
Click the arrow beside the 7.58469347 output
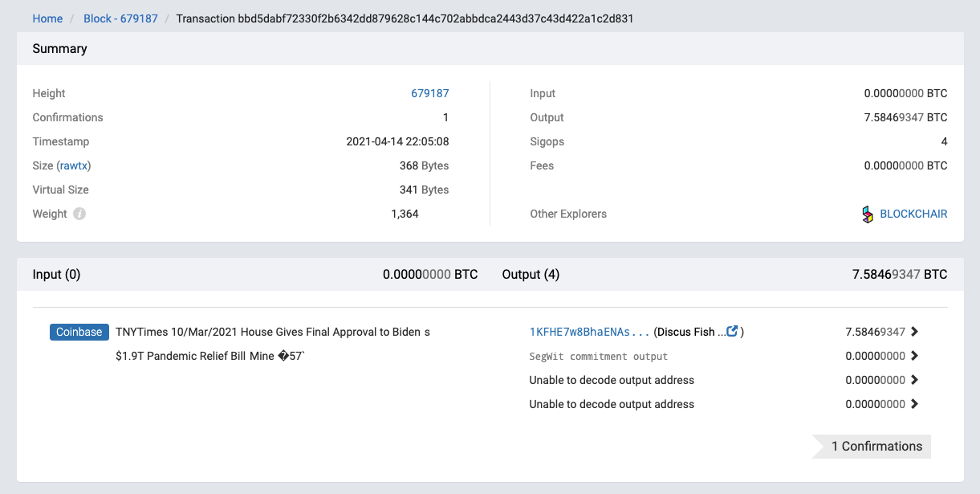[915, 331]
